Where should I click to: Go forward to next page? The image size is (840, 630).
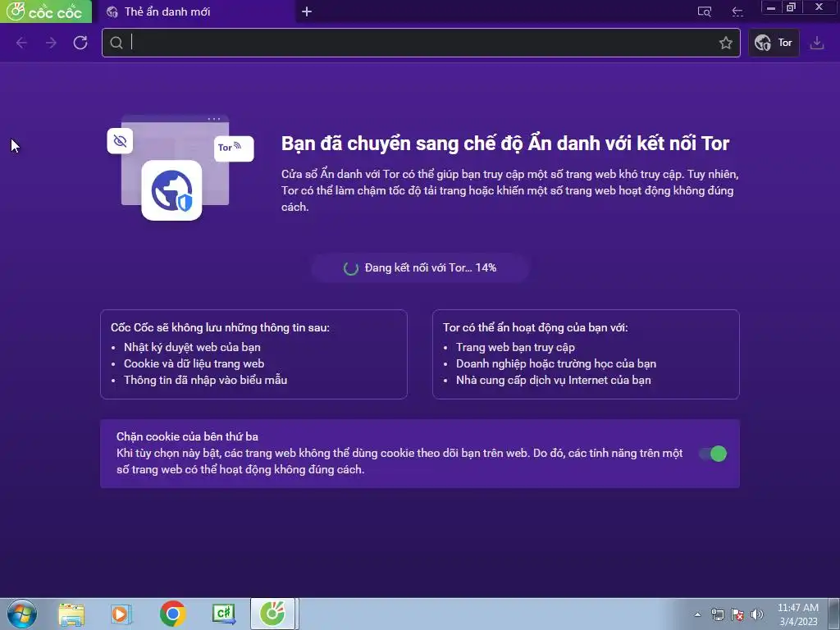pos(51,43)
